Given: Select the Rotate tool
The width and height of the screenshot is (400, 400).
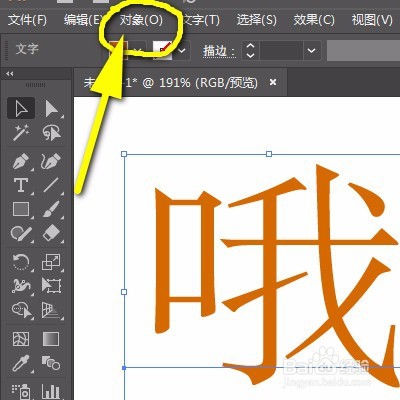Looking at the screenshot, I should [x=21, y=262].
